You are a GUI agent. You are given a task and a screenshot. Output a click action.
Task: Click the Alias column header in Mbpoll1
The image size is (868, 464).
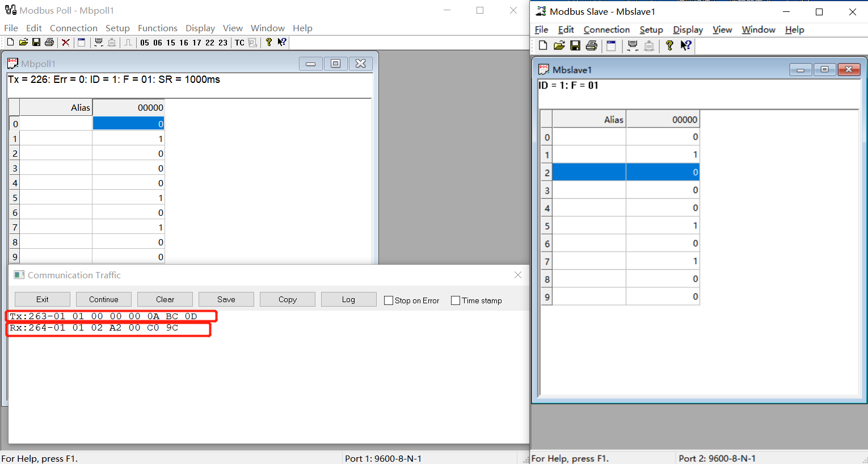pyautogui.click(x=56, y=107)
